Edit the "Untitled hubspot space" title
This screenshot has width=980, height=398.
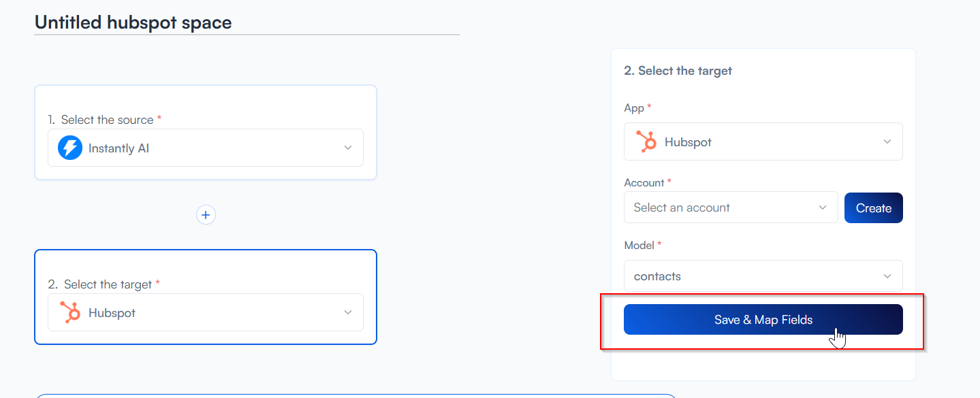point(133,22)
